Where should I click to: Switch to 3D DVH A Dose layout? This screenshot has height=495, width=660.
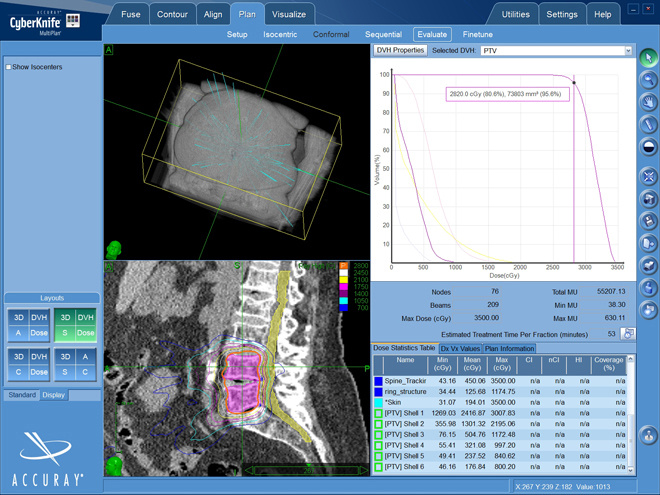click(29, 325)
